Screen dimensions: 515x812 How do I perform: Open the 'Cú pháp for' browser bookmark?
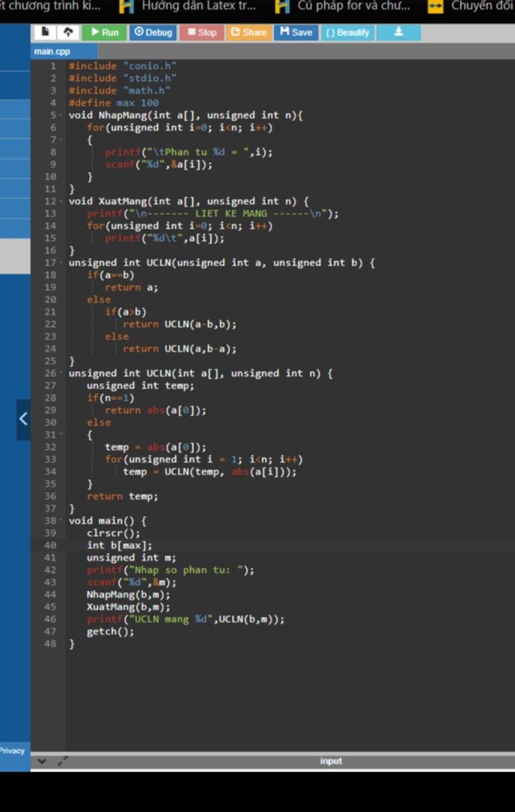(x=343, y=6)
